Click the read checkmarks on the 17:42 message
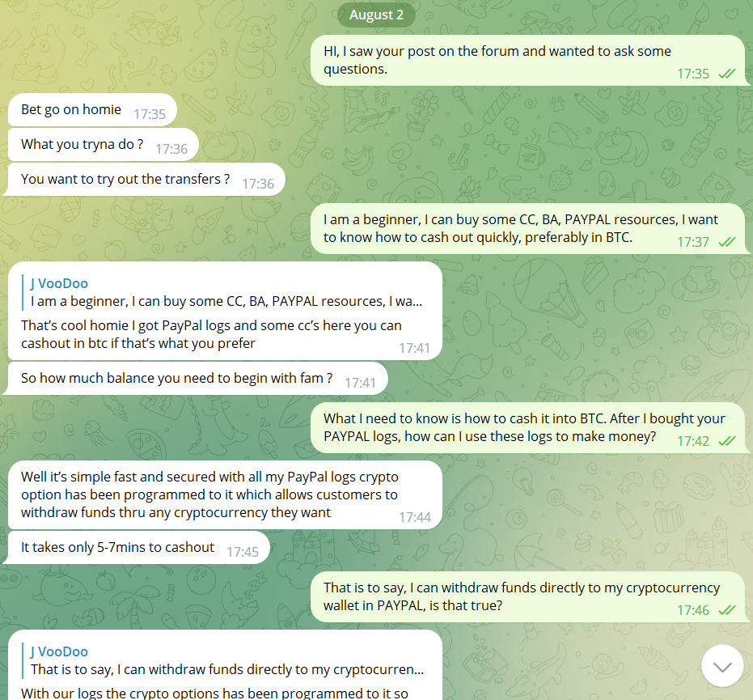The width and height of the screenshot is (753, 700). 726,441
